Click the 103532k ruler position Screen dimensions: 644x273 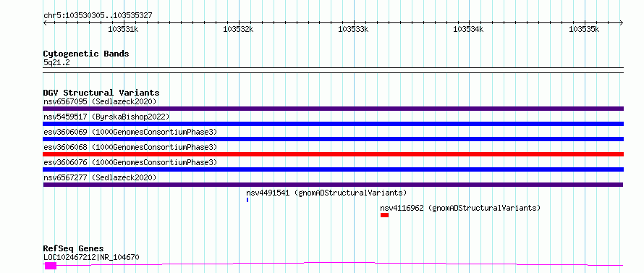(x=238, y=29)
